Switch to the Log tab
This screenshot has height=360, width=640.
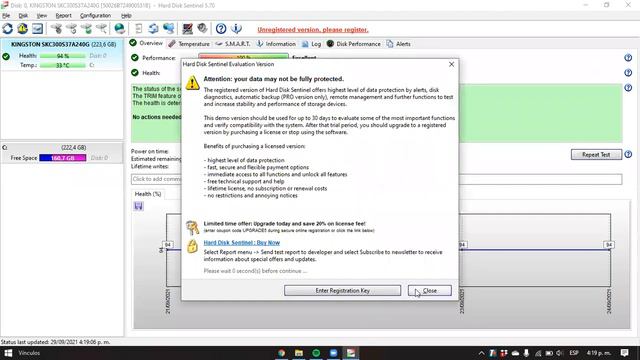pyautogui.click(x=311, y=44)
